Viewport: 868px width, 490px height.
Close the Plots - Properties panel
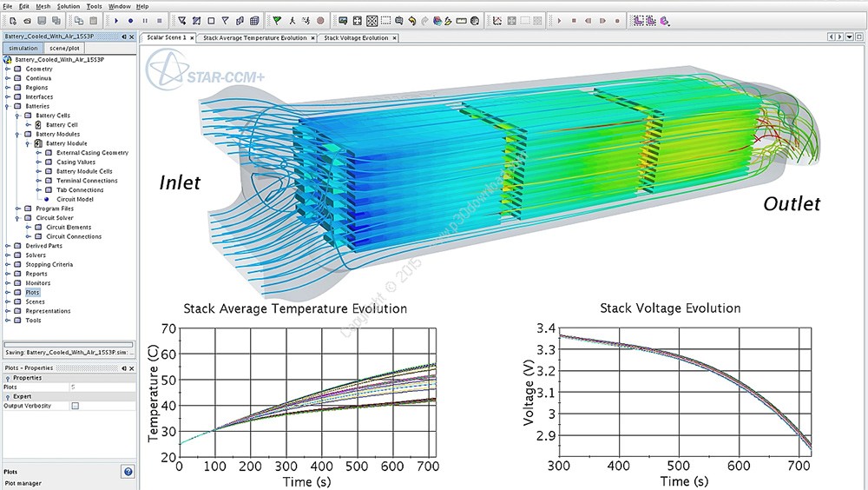pyautogui.click(x=132, y=368)
